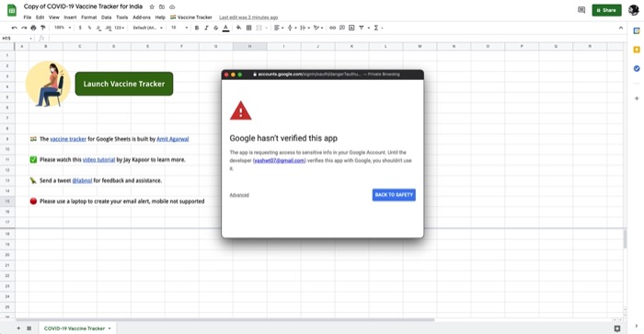Open Keep in side panel

(x=637, y=50)
